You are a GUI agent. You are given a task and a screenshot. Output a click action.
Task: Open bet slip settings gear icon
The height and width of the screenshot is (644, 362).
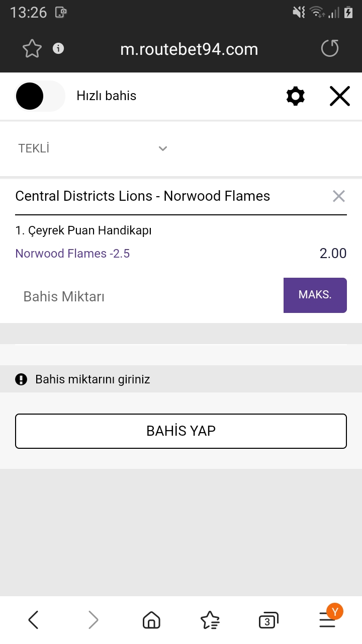pyautogui.click(x=295, y=96)
